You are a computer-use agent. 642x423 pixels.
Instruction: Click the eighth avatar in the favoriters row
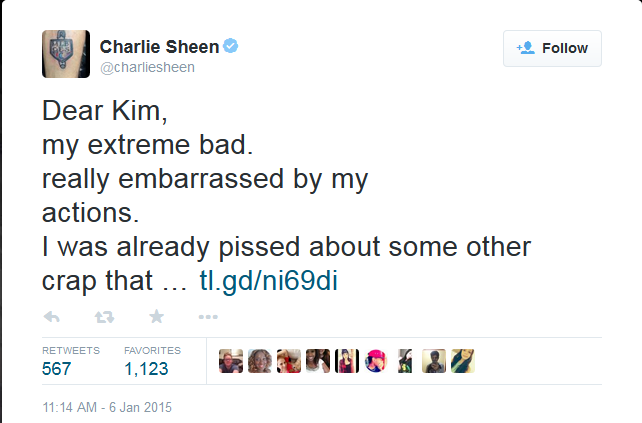(x=434, y=361)
